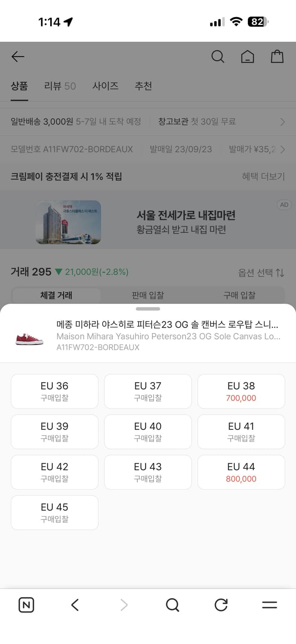This screenshot has width=296, height=644.
Task: Refresh the page with the reload icon
Action: pyautogui.click(x=221, y=605)
